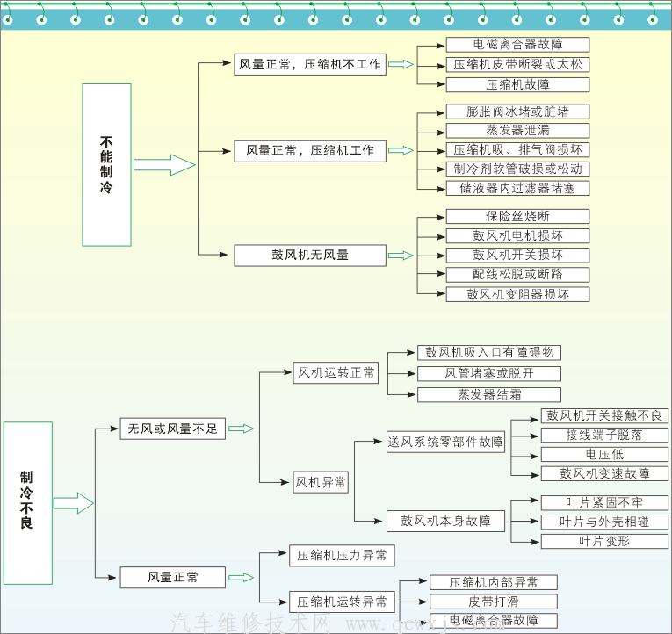Click the hollow arrow right of standalone 风量正常 box
The height and width of the screenshot is (634, 672).
coord(241,578)
